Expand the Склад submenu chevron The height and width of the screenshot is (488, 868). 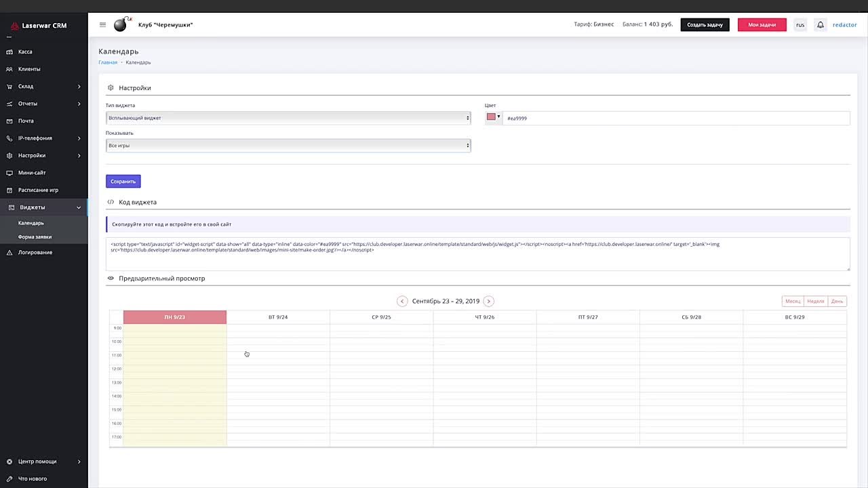pyautogui.click(x=79, y=86)
